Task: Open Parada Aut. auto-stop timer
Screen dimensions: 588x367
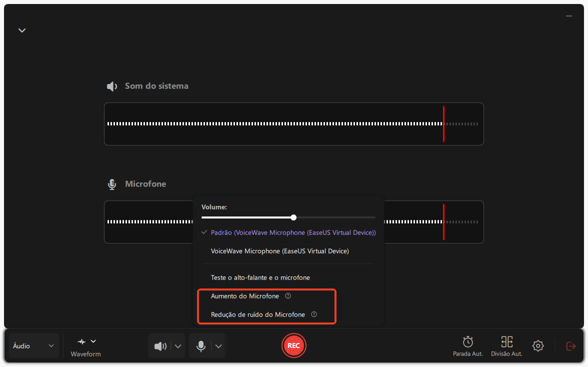Action: [467, 347]
